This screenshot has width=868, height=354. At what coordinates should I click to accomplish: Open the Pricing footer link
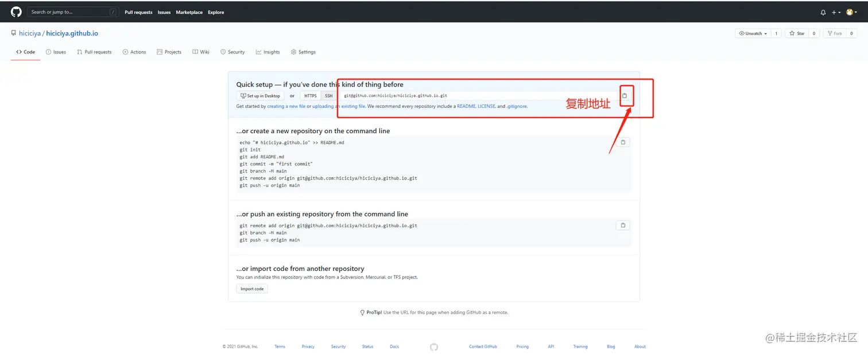(522, 347)
